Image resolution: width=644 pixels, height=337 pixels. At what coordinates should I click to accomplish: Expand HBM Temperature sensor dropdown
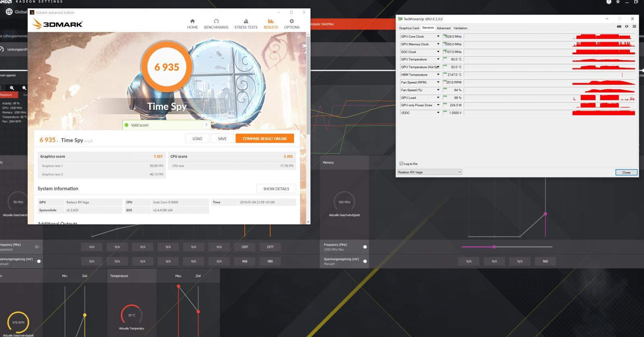point(438,74)
